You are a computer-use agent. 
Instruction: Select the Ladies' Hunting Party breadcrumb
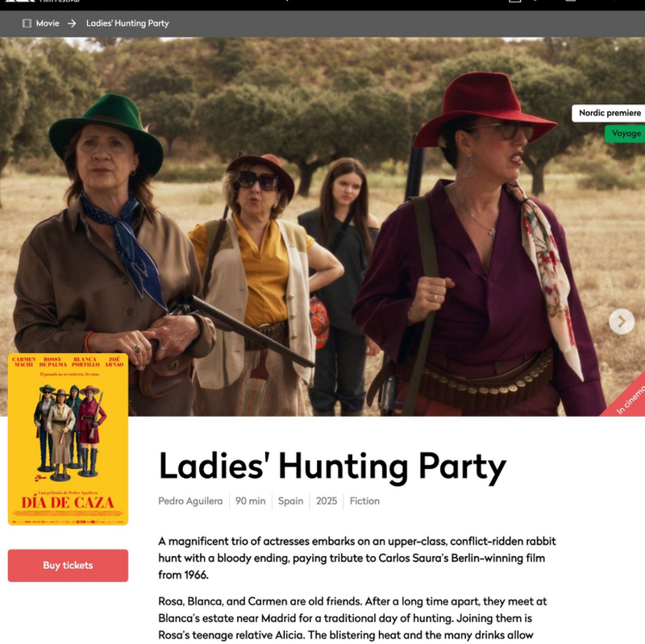(127, 23)
